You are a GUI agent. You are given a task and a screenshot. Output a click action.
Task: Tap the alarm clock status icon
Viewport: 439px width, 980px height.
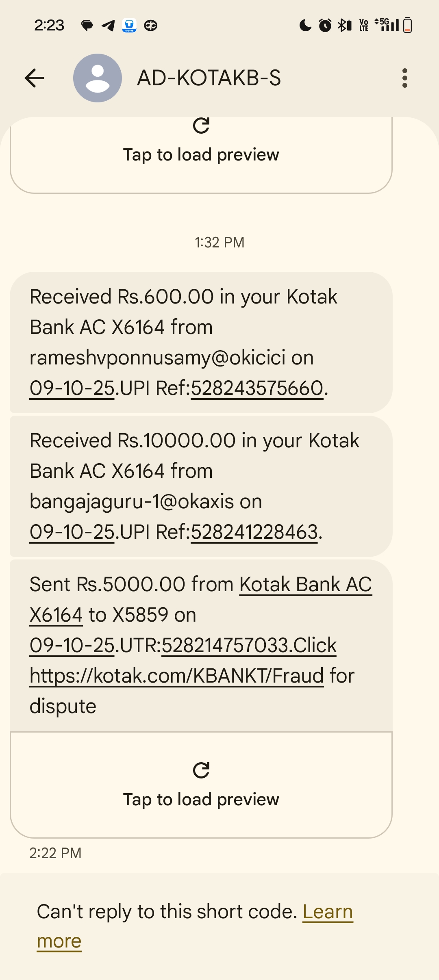[x=325, y=26]
